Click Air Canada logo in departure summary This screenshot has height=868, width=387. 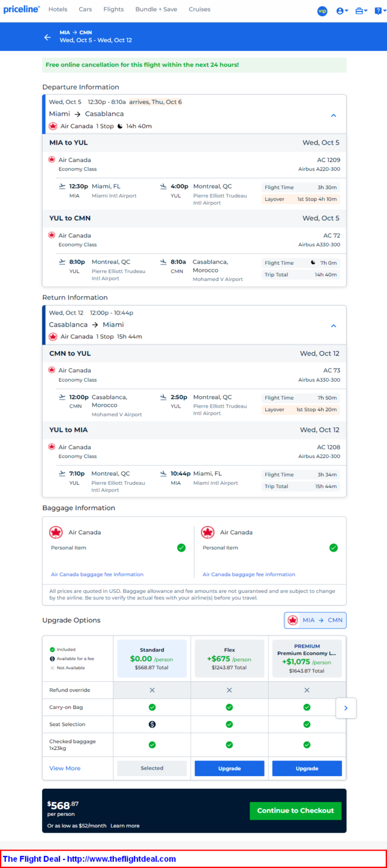[53, 126]
